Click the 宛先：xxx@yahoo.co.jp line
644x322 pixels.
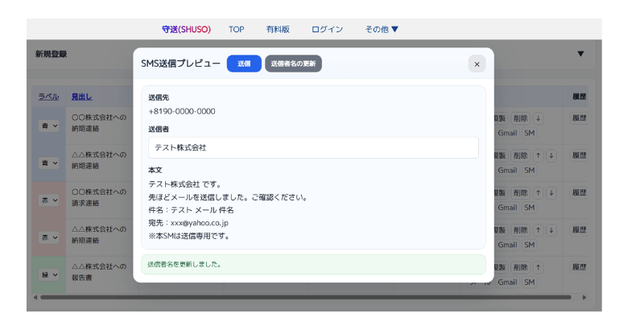pyautogui.click(x=188, y=223)
